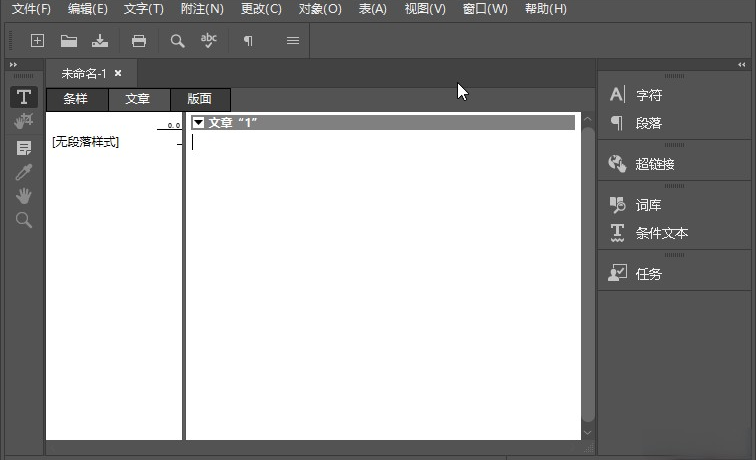
Task: Open the 帮助(H) menu
Action: coord(545,9)
